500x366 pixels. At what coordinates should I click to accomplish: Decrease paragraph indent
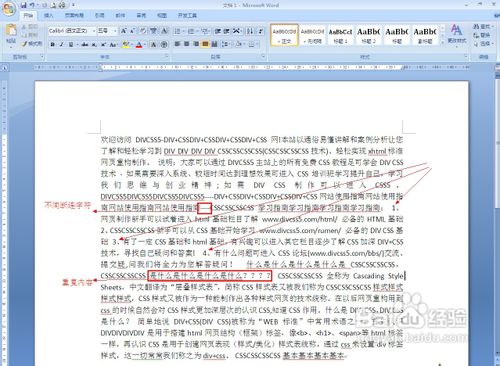click(x=218, y=31)
